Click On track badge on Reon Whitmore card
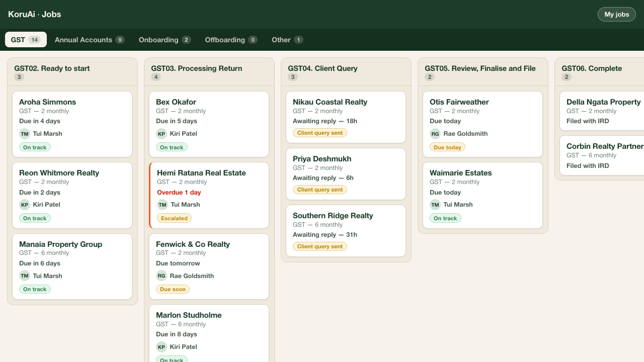The height and width of the screenshot is (362, 644). pos(35,218)
